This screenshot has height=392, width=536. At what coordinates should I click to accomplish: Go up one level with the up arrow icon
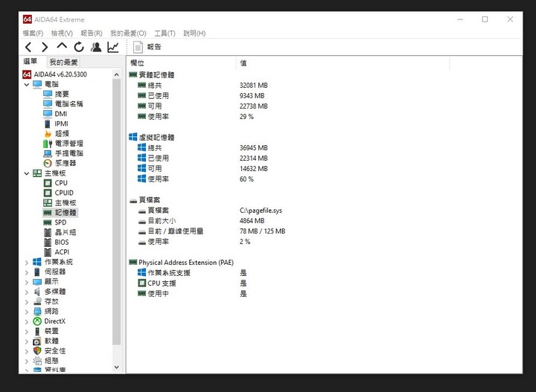[x=62, y=46]
